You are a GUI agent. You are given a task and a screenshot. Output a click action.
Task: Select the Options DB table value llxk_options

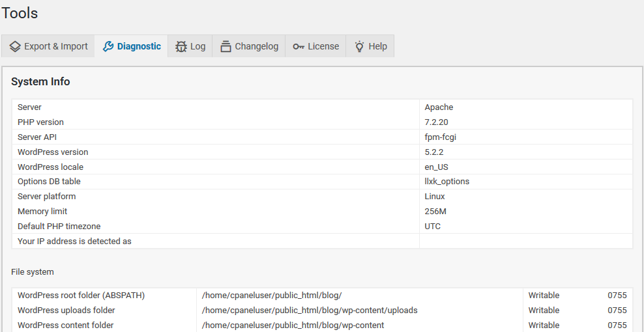(x=446, y=182)
